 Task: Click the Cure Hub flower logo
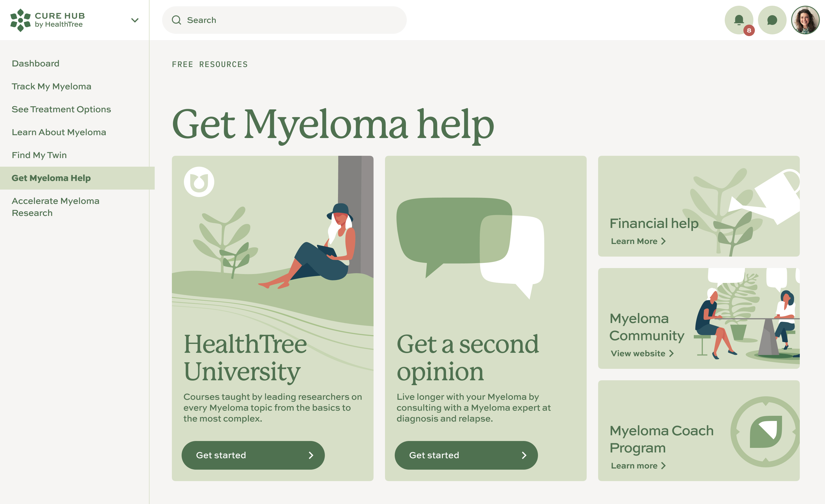20,20
